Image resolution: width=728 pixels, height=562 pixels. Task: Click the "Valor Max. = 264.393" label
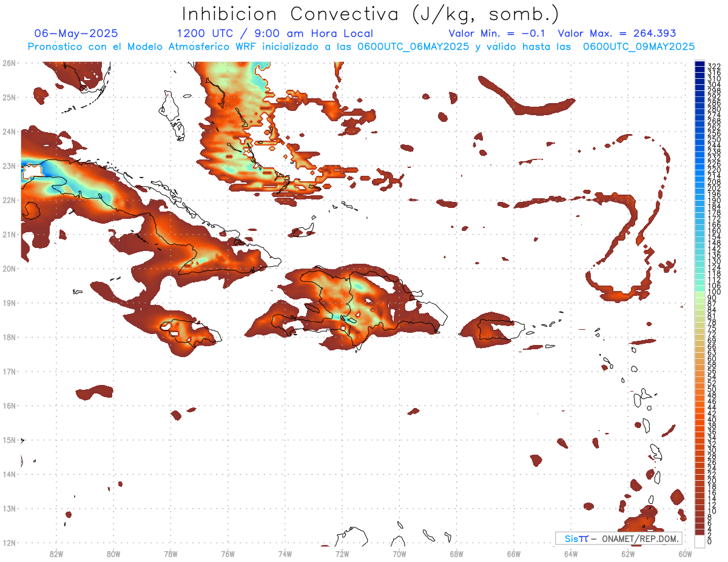[617, 33]
